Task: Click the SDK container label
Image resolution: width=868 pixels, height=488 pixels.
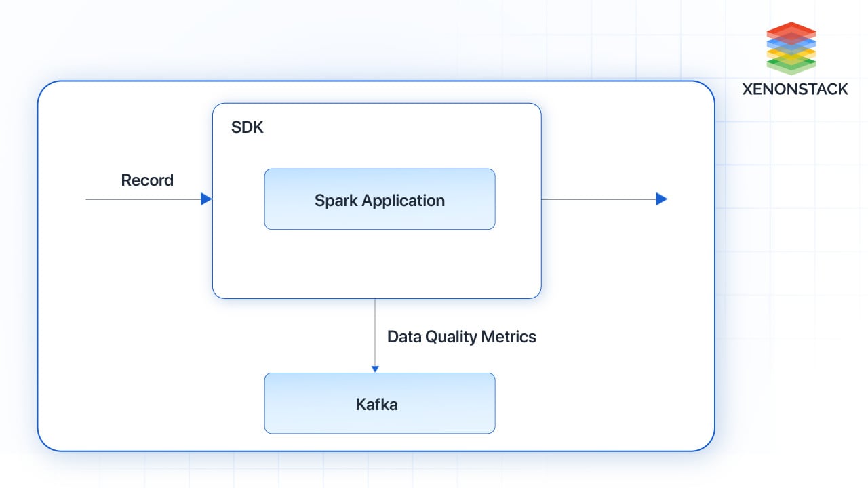Action: pyautogui.click(x=248, y=127)
